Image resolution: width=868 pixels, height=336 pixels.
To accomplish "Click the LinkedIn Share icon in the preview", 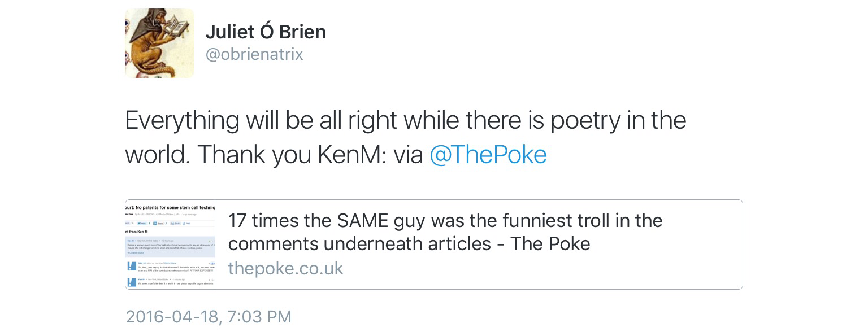I will click(x=160, y=224).
